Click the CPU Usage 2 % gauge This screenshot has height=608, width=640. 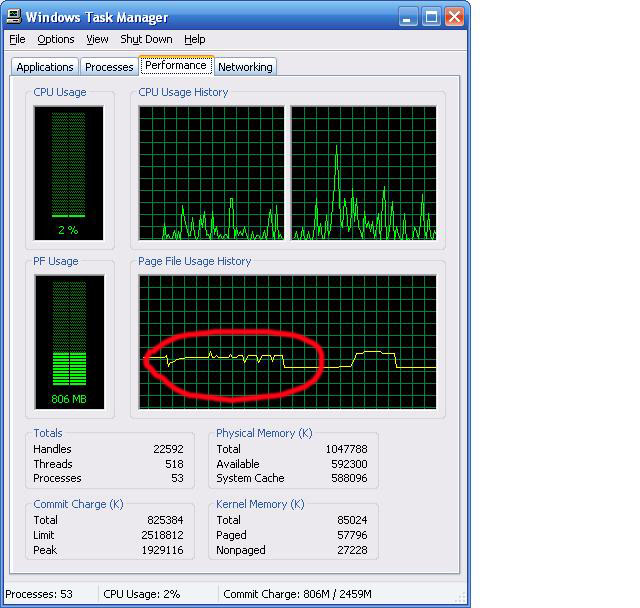click(69, 173)
